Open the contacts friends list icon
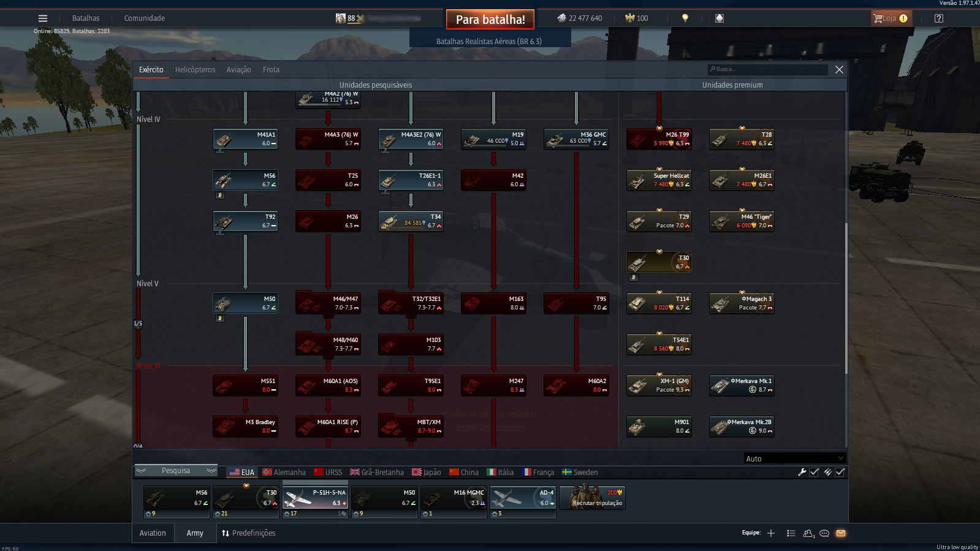The image size is (980, 551). pyautogui.click(x=808, y=533)
